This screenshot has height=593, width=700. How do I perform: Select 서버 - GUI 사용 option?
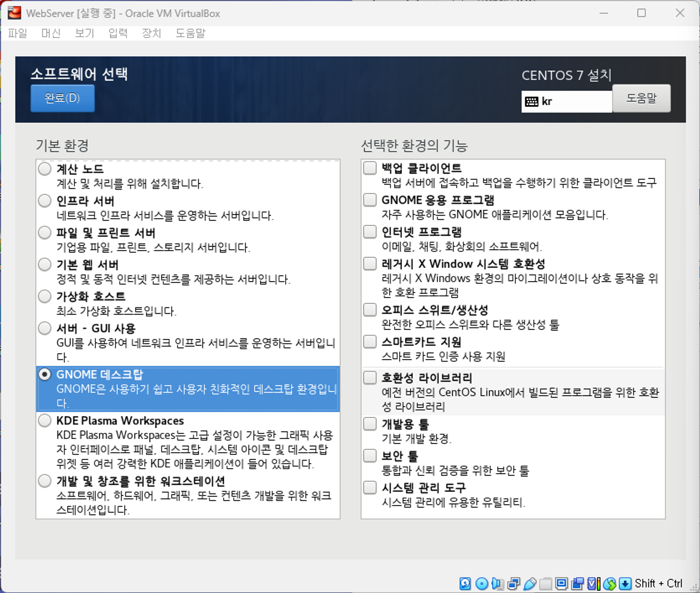pos(45,328)
